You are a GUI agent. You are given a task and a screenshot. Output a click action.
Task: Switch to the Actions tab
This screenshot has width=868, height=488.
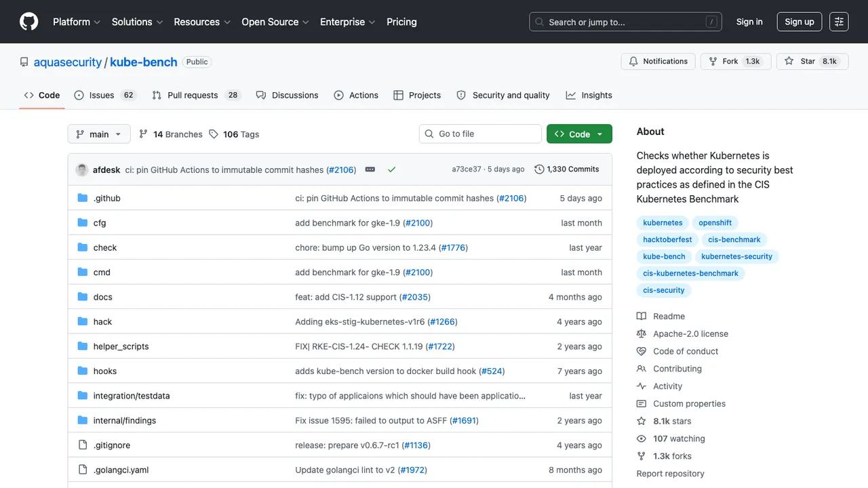[x=356, y=95]
